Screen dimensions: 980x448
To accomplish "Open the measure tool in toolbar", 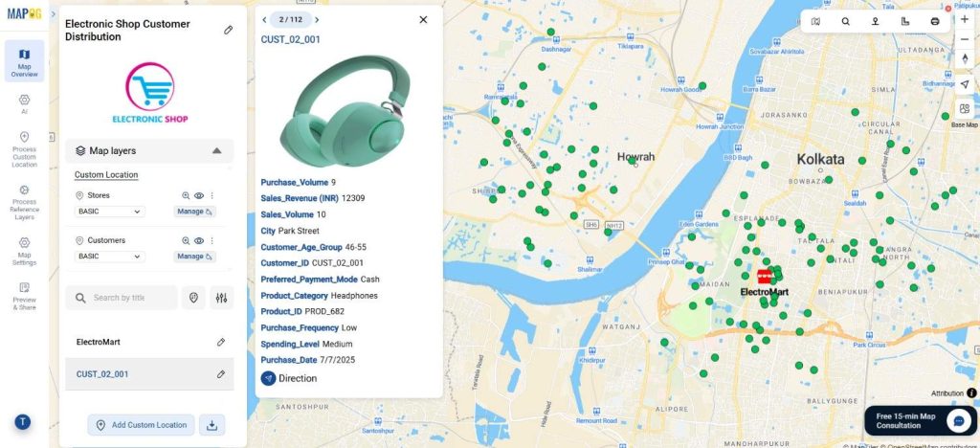I will 905,21.
